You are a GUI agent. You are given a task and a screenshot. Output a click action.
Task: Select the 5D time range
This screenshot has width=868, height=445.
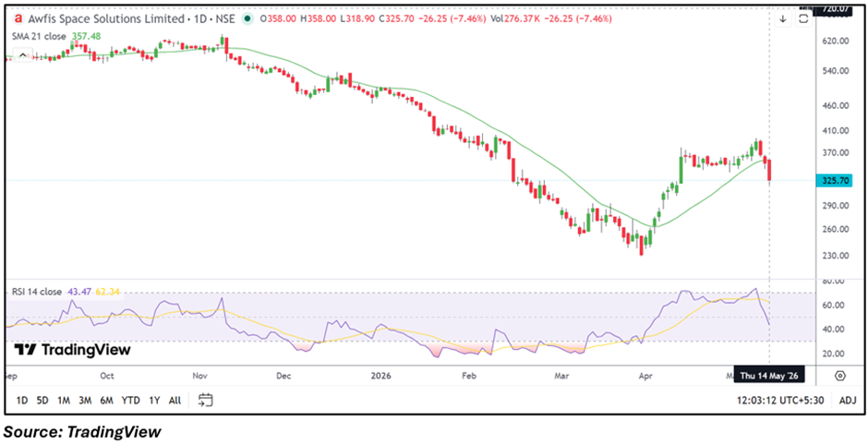coord(42,400)
